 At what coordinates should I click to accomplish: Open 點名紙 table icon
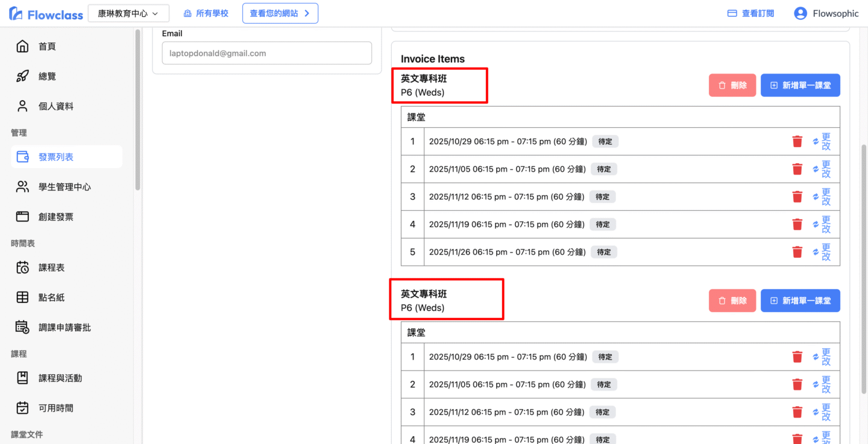(x=22, y=297)
